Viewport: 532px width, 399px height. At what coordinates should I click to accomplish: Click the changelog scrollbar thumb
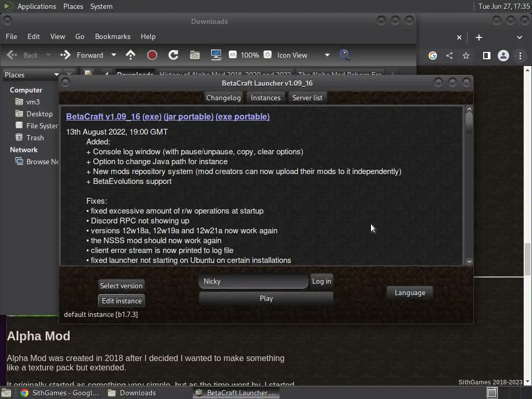tap(469, 123)
